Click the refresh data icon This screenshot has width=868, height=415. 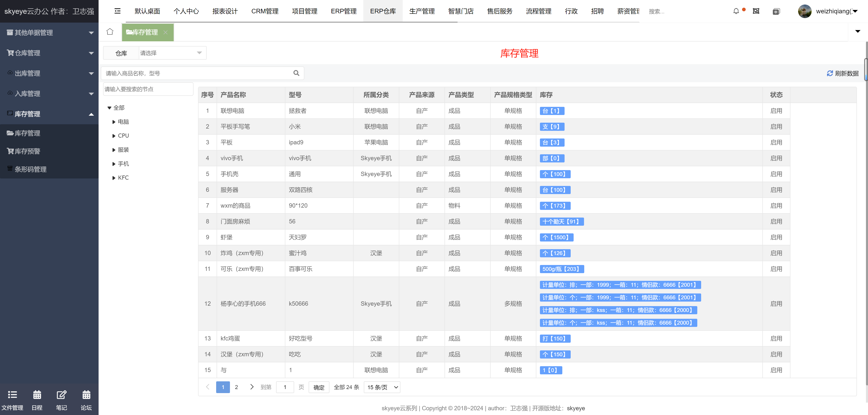pyautogui.click(x=830, y=73)
